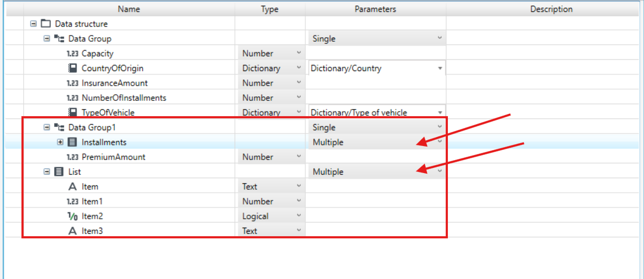Viewport: 644px width, 279px height.
Task: Open the InsuranceAmount type dropdown
Action: pyautogui.click(x=272, y=83)
